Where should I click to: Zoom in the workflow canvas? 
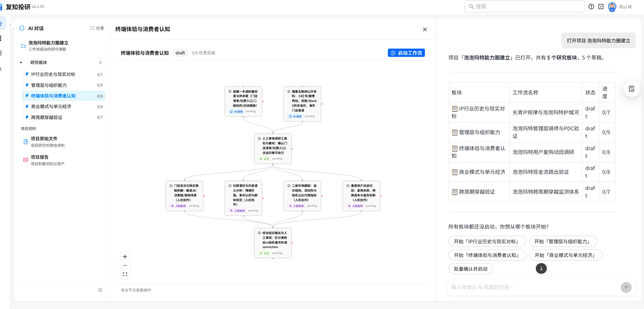click(125, 257)
